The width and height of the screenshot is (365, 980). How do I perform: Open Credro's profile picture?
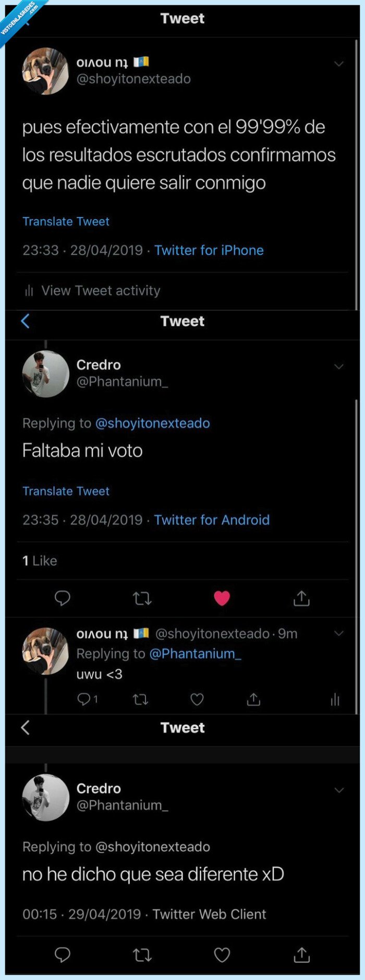[x=46, y=373]
